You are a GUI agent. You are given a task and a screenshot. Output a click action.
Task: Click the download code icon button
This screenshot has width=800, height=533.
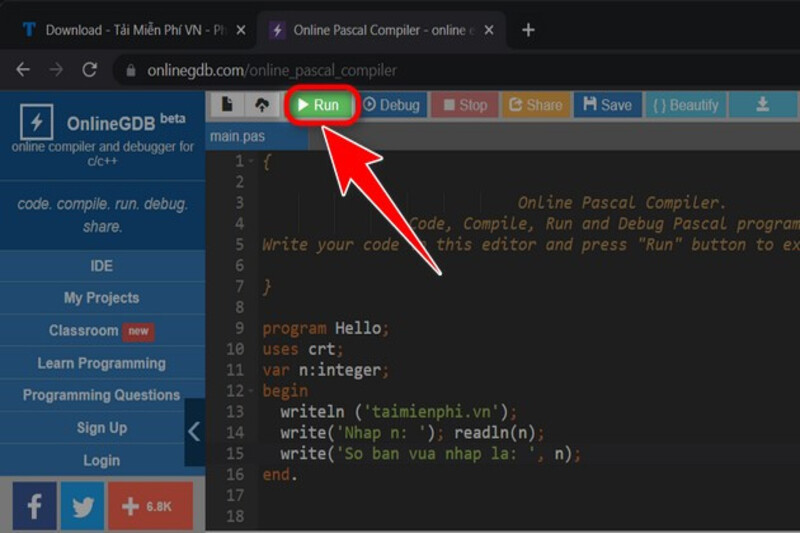[762, 104]
